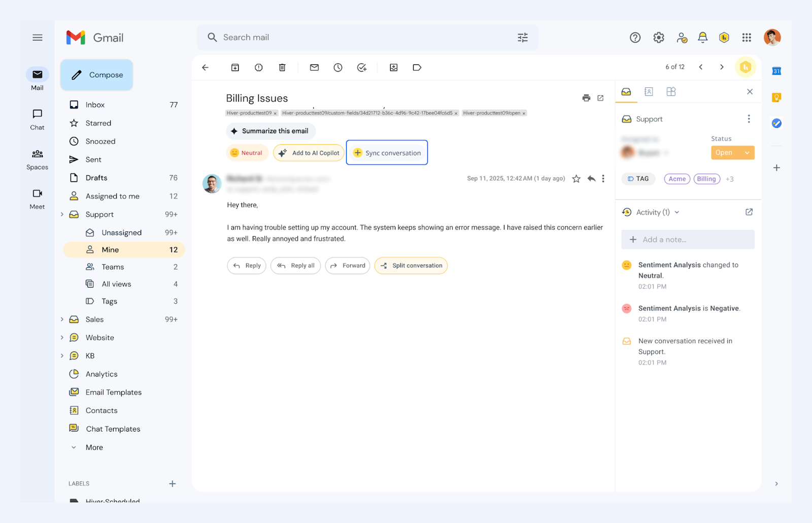Open Support panel more options menu

tap(749, 119)
